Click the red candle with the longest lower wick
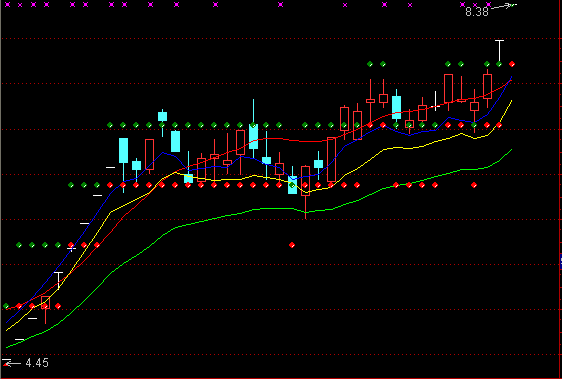This screenshot has width=562, height=379. pyautogui.click(x=305, y=191)
